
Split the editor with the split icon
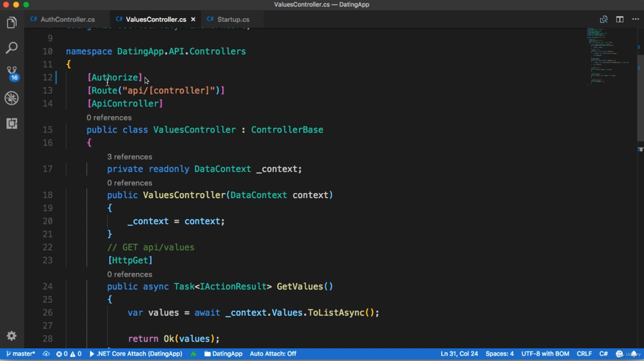tap(620, 19)
